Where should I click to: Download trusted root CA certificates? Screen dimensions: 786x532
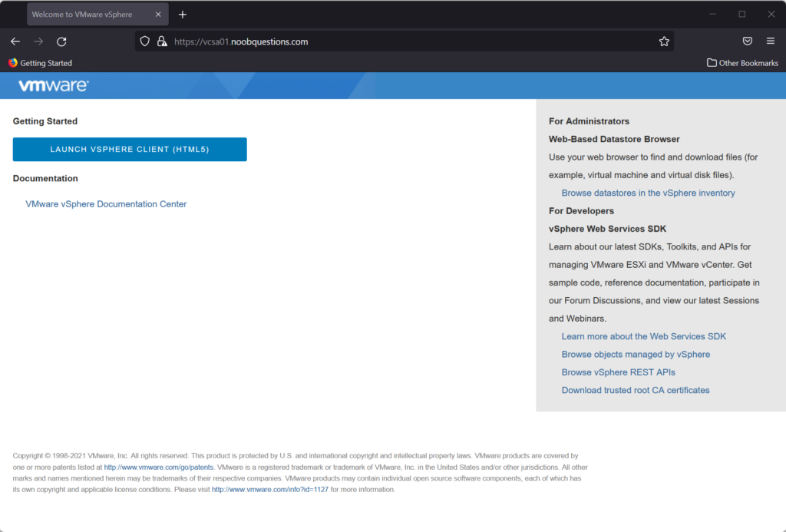pyautogui.click(x=635, y=390)
